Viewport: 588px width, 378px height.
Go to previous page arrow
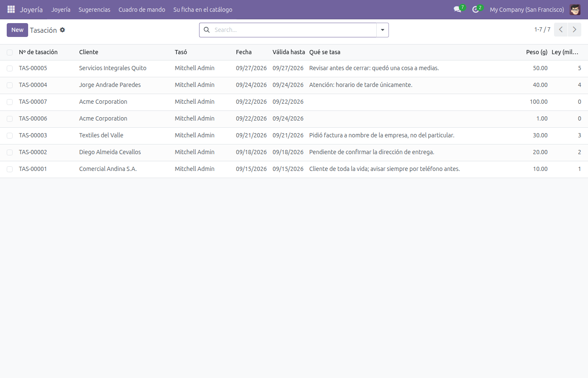pyautogui.click(x=561, y=29)
